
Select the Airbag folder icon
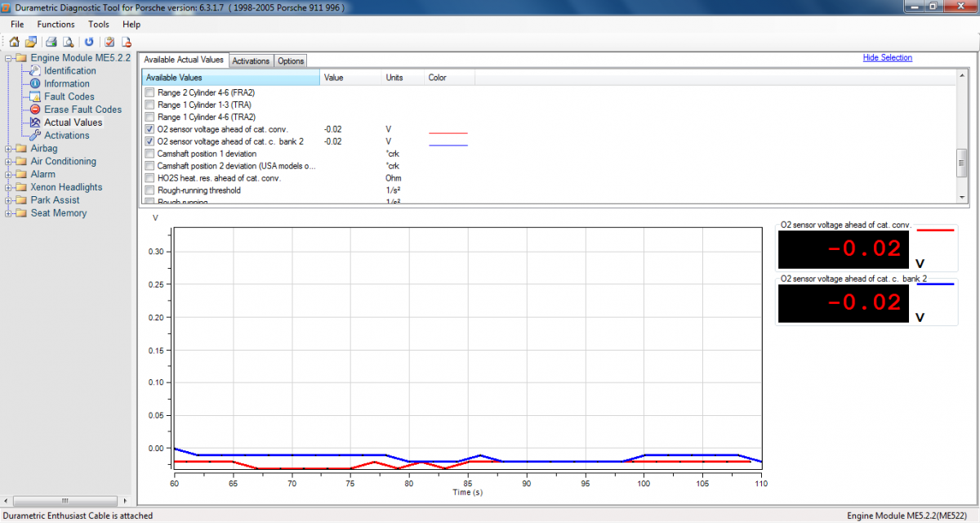pos(22,149)
